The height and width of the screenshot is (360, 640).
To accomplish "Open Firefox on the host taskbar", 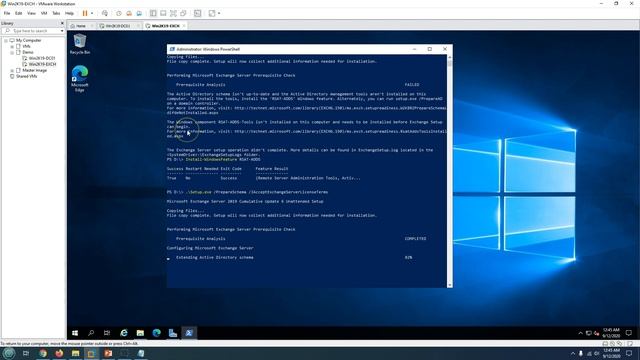I will pos(59,353).
